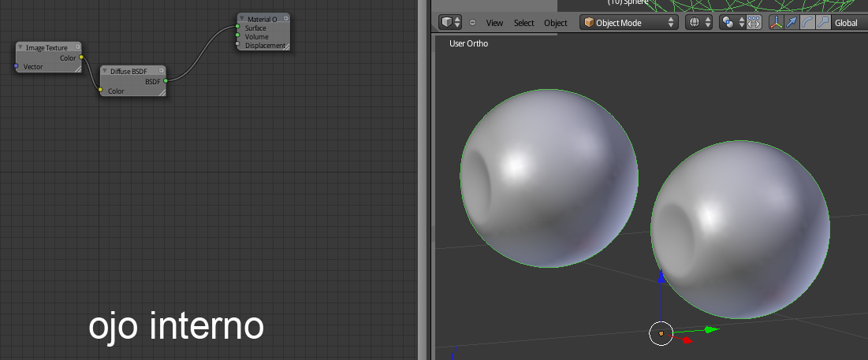Screen dimensions: 868x360
Task: Click the BSDF output socket
Action: [x=166, y=80]
